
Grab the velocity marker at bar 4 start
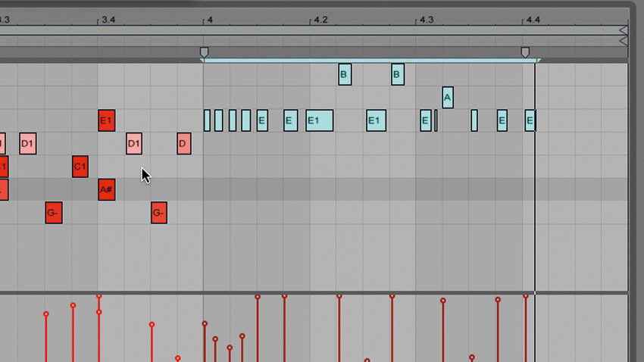pos(205,324)
